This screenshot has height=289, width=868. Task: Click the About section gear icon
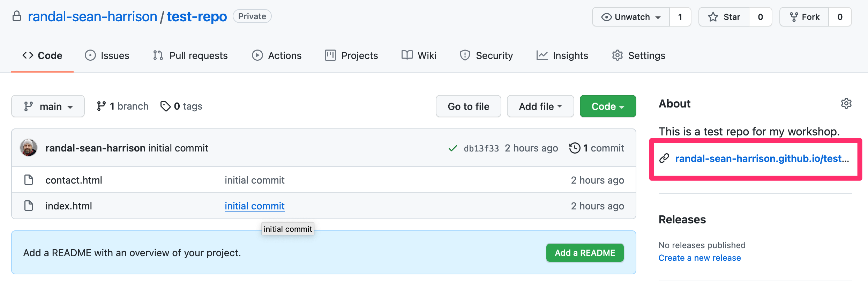846,104
